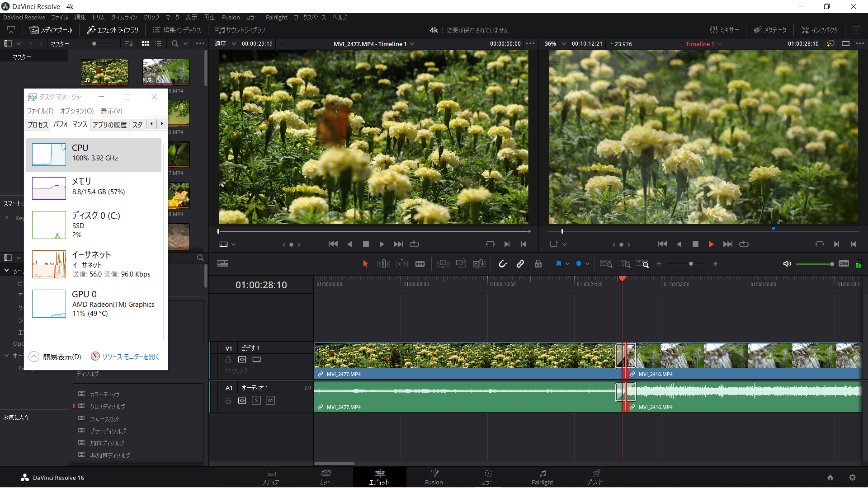Open the Fusion page
The image size is (868, 488).
click(x=434, y=477)
